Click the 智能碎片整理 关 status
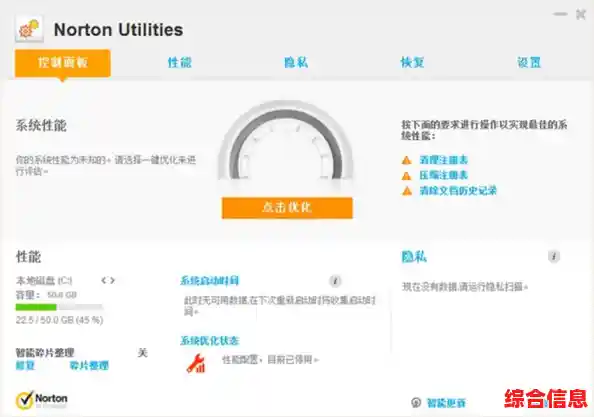Viewport: 594px width, 417px height. pyautogui.click(x=142, y=353)
